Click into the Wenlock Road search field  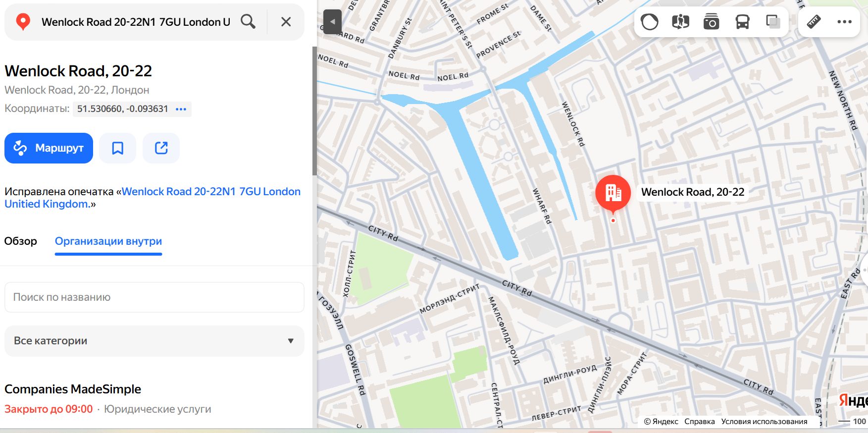click(136, 22)
